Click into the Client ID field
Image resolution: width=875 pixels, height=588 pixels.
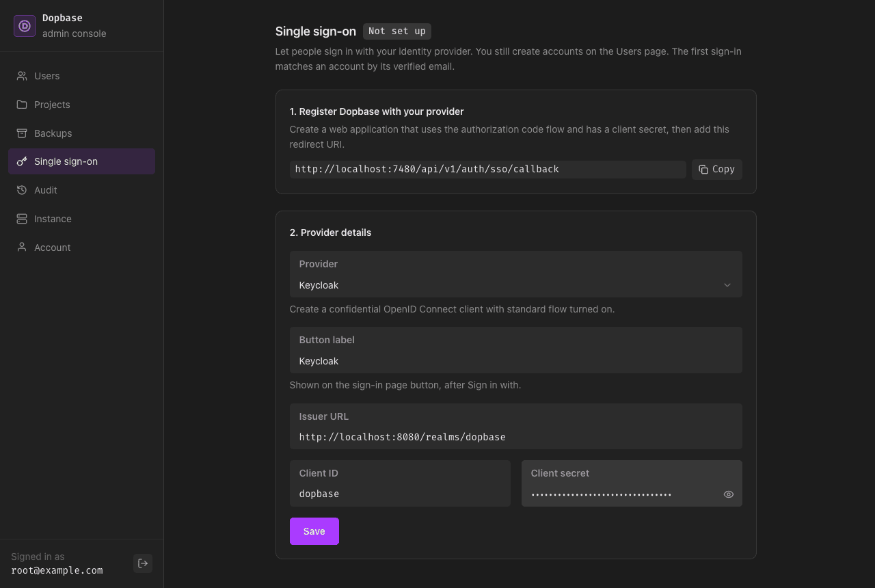[x=400, y=483]
